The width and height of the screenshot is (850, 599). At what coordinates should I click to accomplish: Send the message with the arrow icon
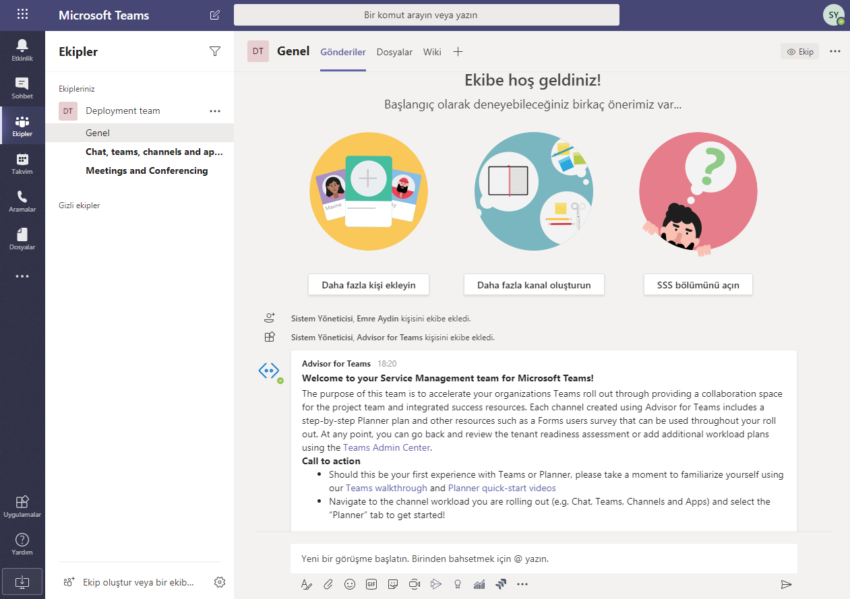coord(786,584)
